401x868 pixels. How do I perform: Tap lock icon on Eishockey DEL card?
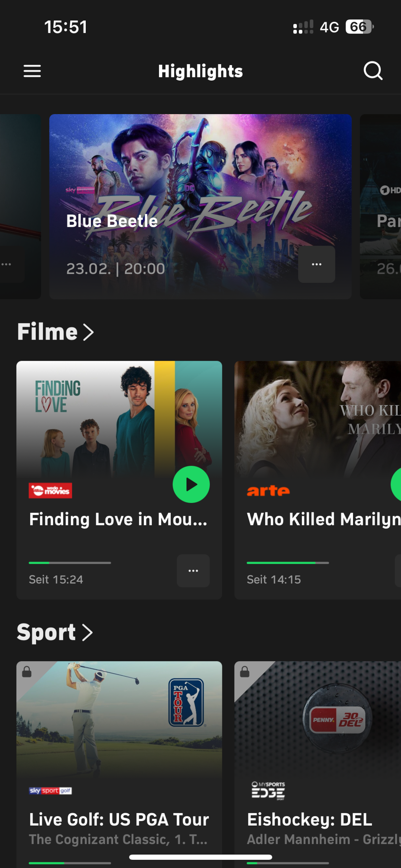coord(245,672)
